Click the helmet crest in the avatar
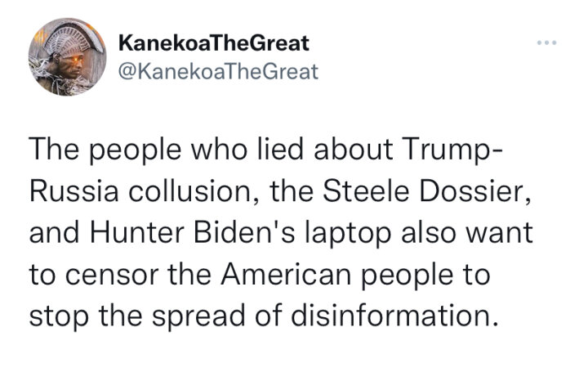The height and width of the screenshot is (372, 588). click(x=73, y=38)
